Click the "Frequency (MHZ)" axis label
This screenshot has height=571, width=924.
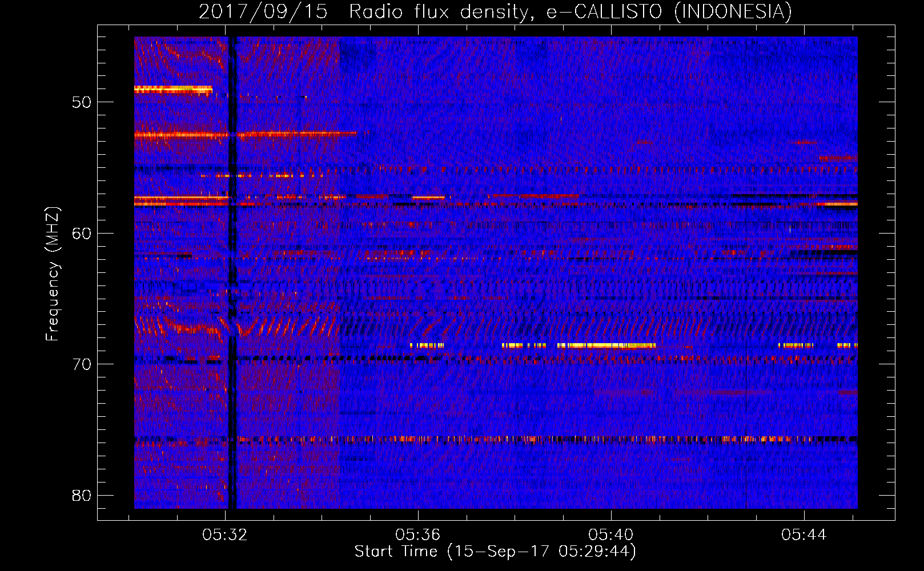pos(53,274)
